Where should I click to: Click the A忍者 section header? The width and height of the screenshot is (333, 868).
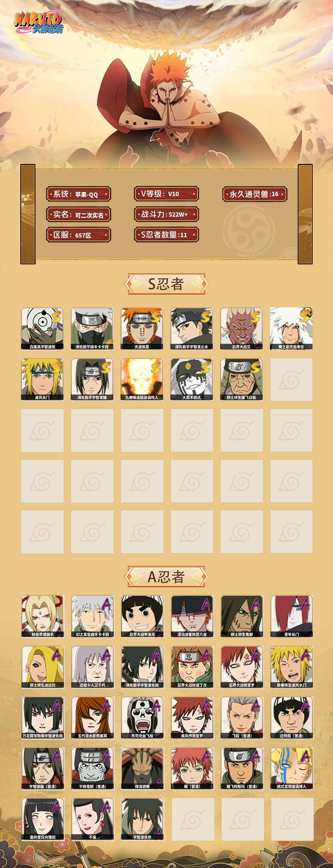point(166,576)
